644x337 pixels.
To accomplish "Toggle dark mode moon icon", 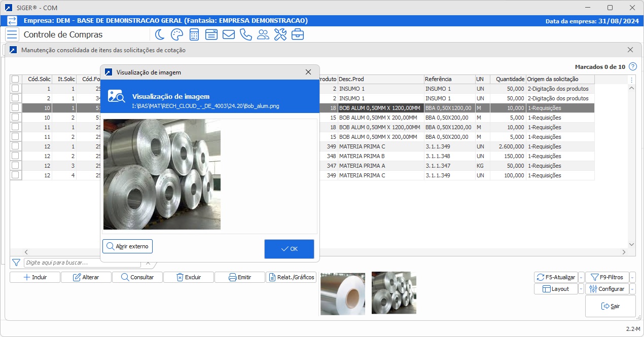I will (160, 34).
